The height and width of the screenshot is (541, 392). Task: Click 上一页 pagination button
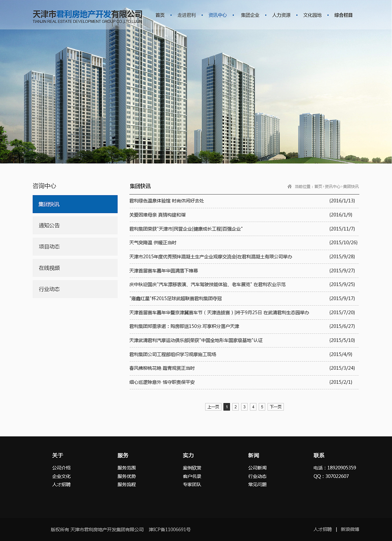213,407
